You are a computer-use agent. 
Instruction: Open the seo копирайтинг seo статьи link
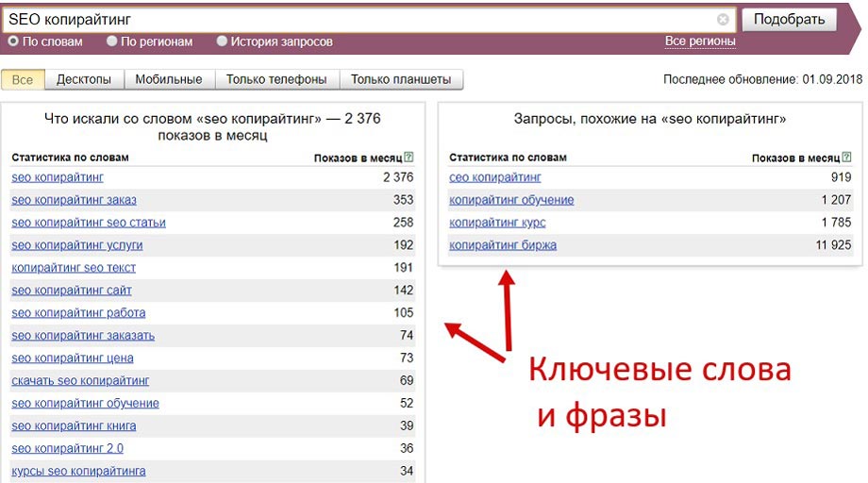(89, 223)
